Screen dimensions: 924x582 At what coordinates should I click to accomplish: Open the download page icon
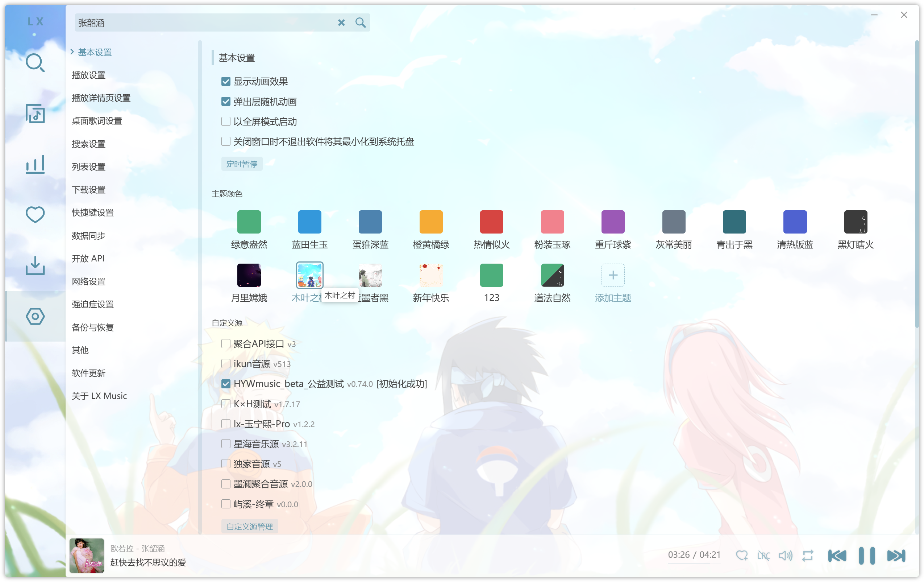coord(35,265)
